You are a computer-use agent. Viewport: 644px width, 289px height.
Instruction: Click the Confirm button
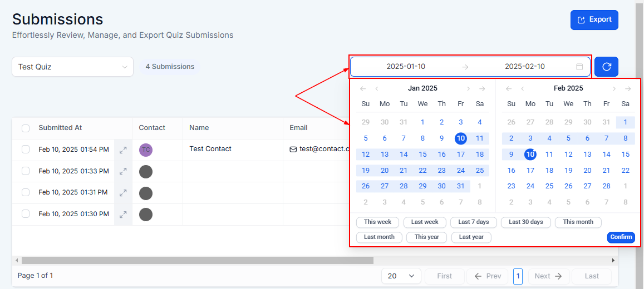pos(621,237)
